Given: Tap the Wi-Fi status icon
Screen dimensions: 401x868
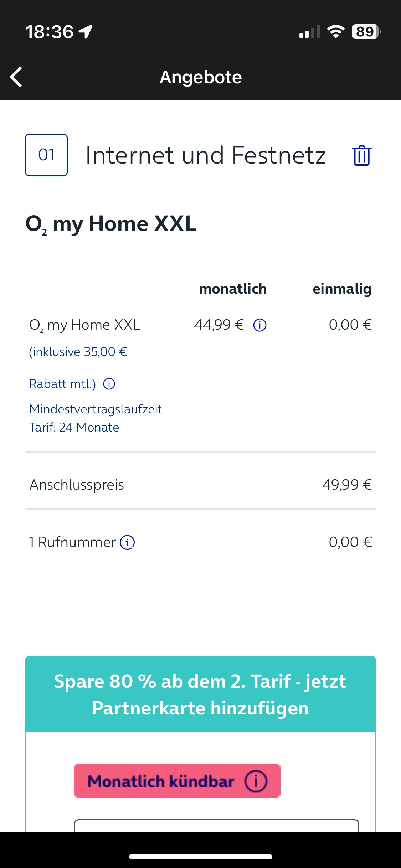Looking at the screenshot, I should click(336, 32).
